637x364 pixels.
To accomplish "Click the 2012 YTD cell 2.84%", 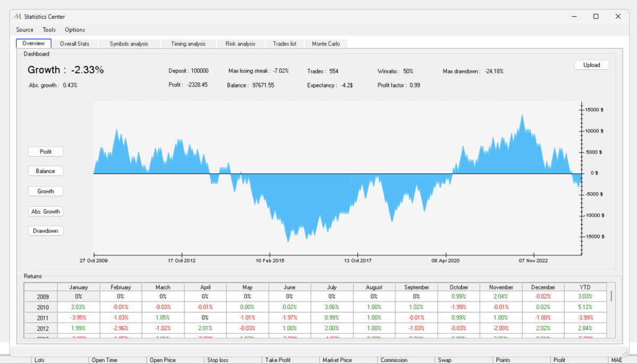I will tap(585, 327).
